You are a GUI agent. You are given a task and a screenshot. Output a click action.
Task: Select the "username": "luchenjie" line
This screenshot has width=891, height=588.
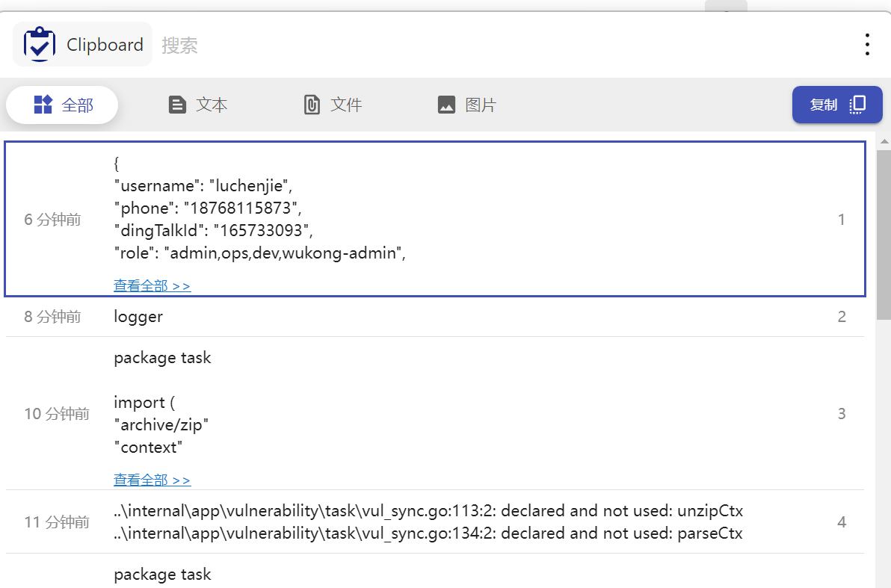coord(203,186)
